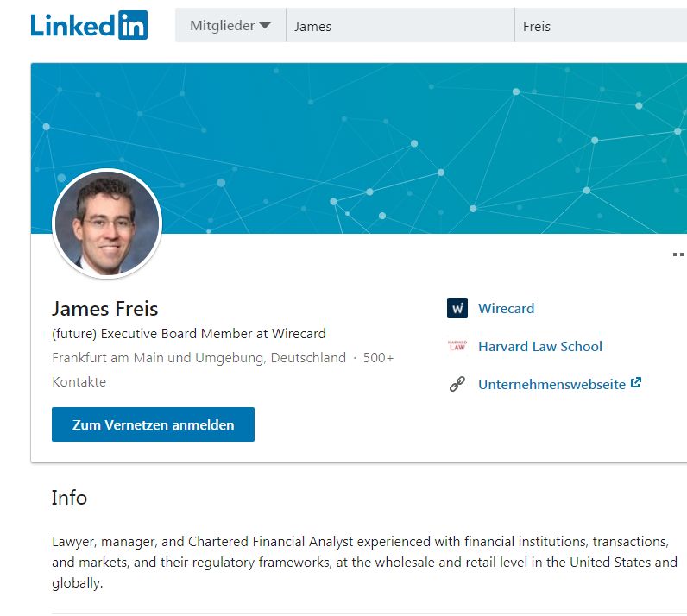Image resolution: width=687 pixels, height=616 pixels.
Task: Click the Info section heading
Action: 69,498
